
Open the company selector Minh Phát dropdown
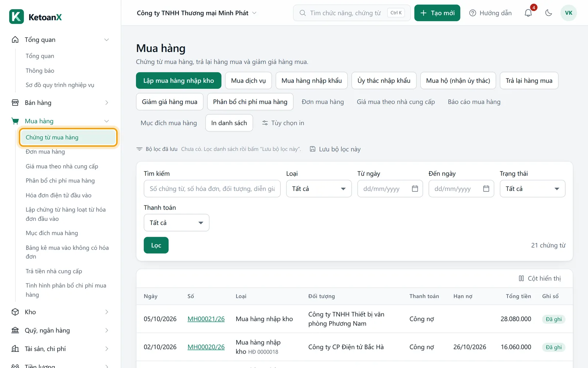tap(197, 13)
